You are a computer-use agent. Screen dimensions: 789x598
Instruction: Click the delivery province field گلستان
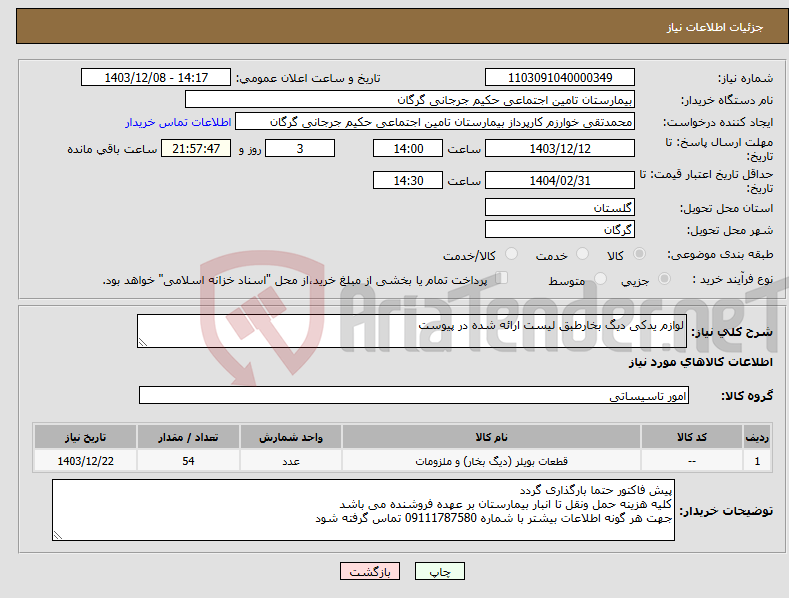click(x=560, y=207)
